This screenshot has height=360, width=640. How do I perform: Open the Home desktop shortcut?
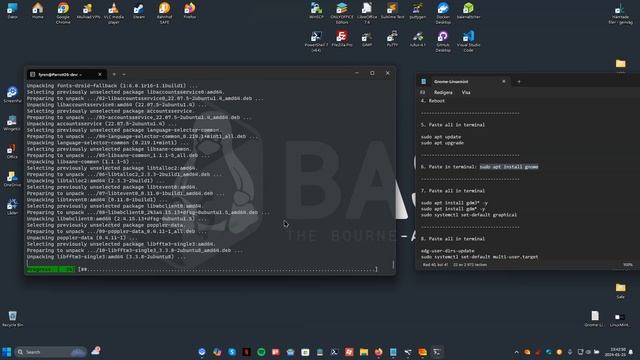point(38,11)
